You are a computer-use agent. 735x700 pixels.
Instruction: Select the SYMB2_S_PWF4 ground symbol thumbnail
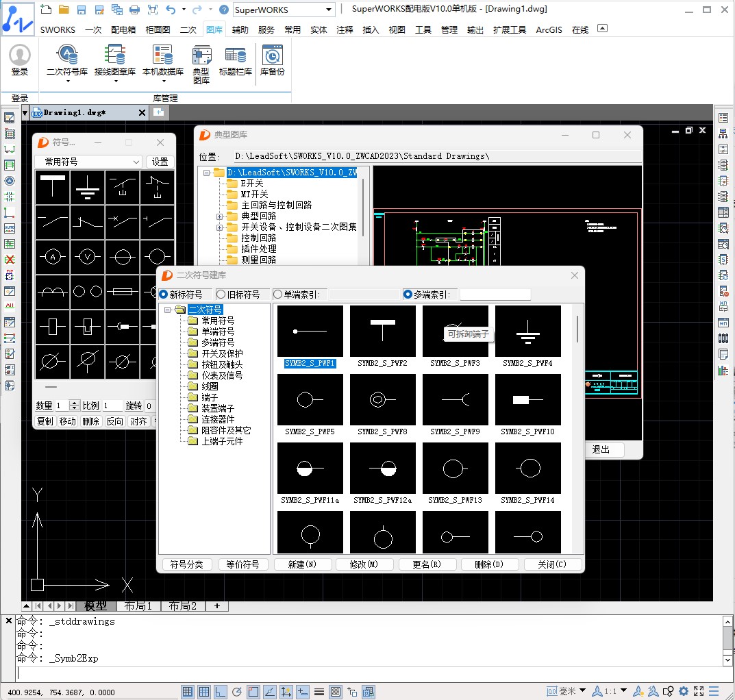tap(527, 332)
